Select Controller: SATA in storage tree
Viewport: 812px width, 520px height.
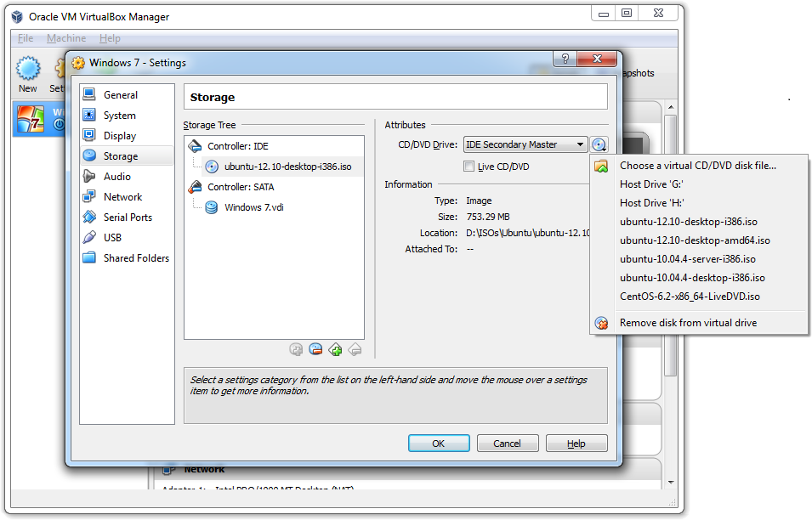click(241, 187)
